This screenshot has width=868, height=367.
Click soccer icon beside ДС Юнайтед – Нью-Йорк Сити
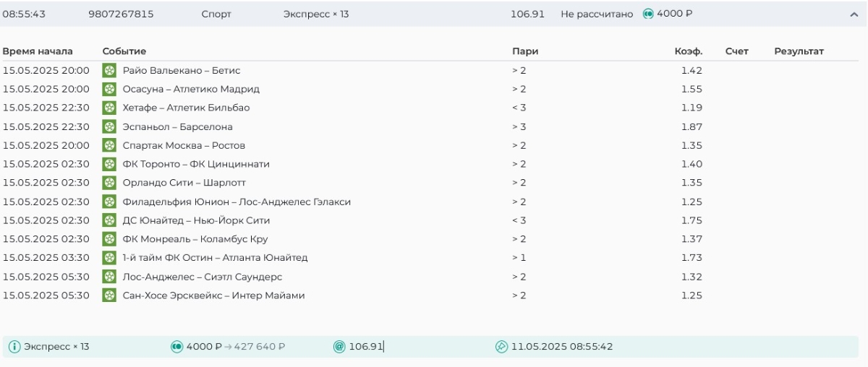[109, 220]
